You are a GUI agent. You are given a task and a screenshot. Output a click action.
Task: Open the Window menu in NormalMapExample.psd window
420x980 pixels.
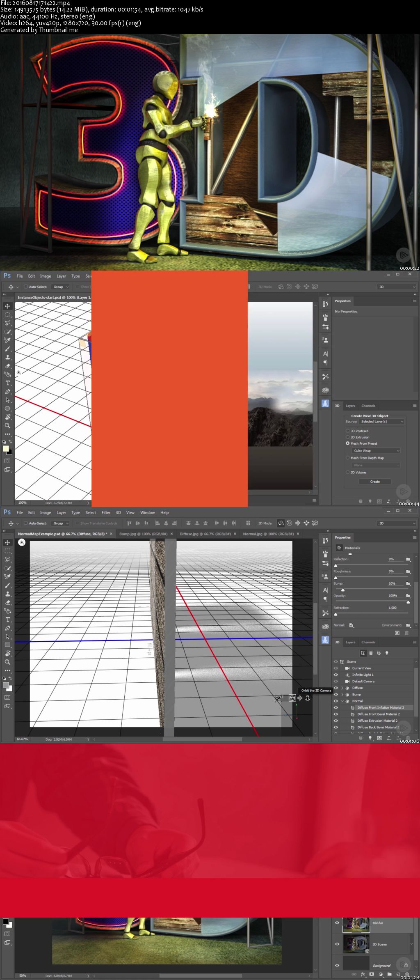[x=147, y=512]
